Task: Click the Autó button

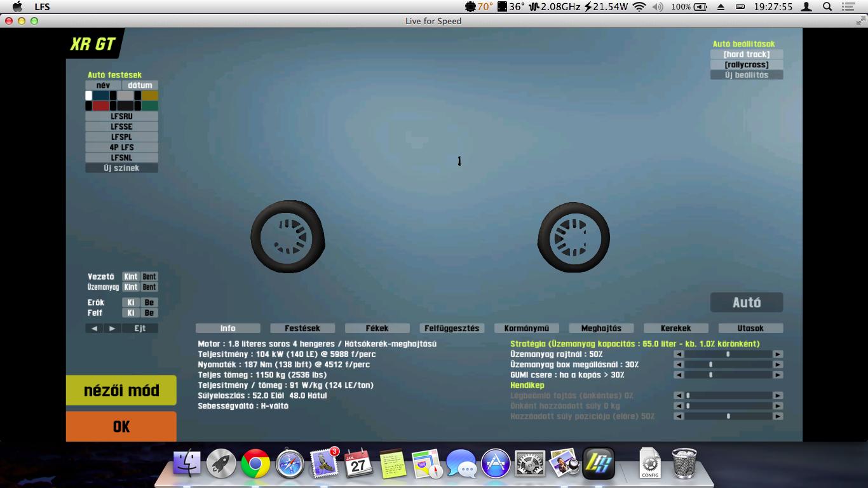Action: click(747, 302)
